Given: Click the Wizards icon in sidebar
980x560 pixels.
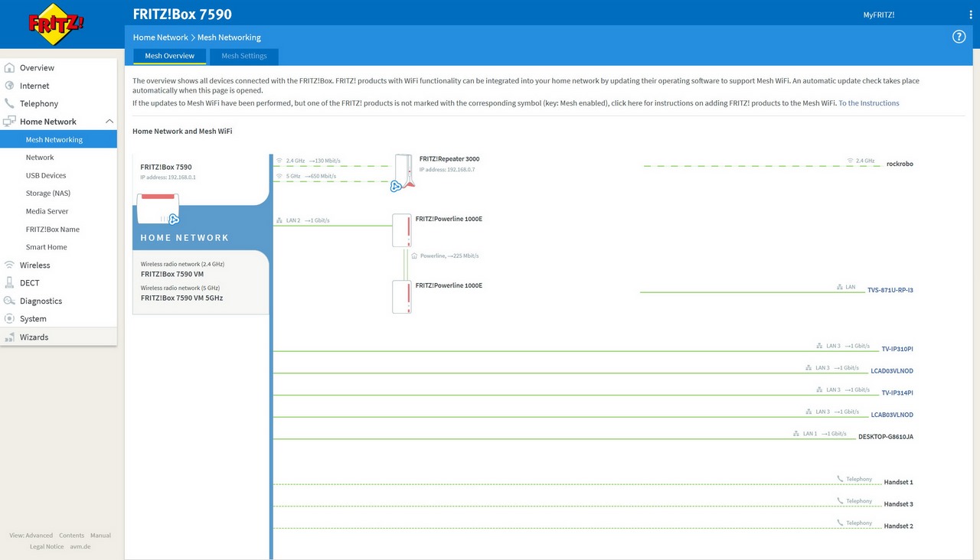Looking at the screenshot, I should [9, 337].
